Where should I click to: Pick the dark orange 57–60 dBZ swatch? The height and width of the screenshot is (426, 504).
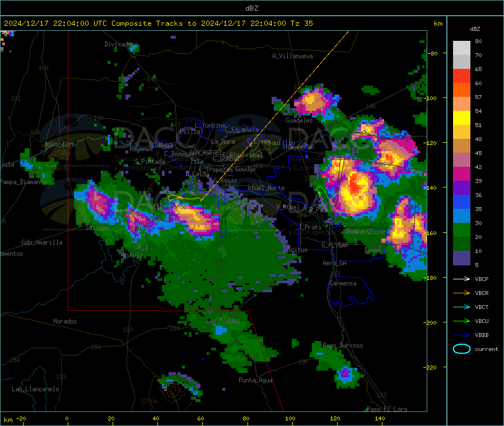click(x=461, y=90)
